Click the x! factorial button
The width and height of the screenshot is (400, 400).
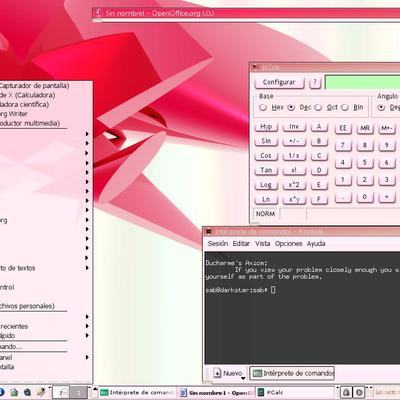click(294, 171)
